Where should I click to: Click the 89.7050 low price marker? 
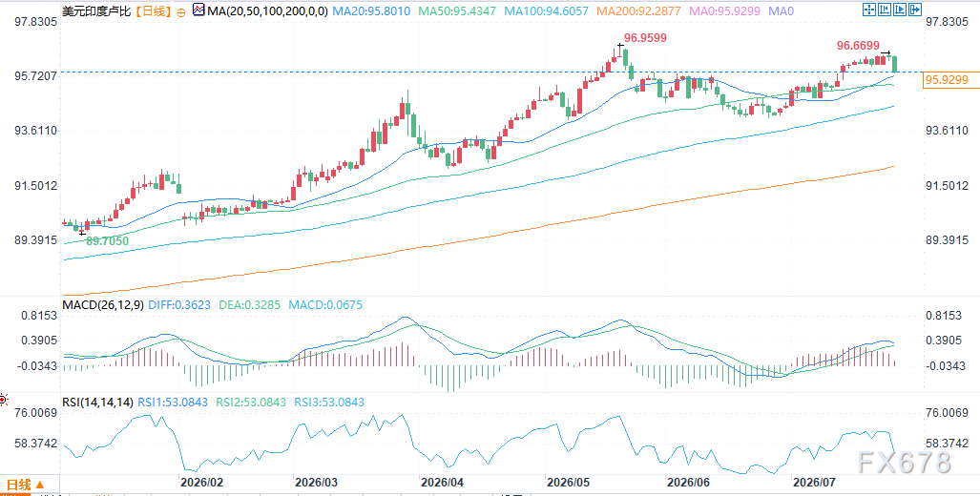click(107, 240)
